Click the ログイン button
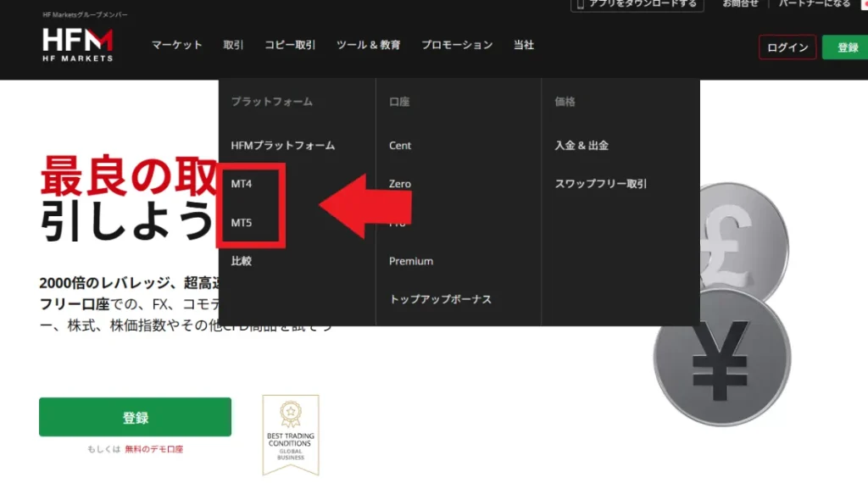The width and height of the screenshot is (868, 483). click(x=787, y=47)
